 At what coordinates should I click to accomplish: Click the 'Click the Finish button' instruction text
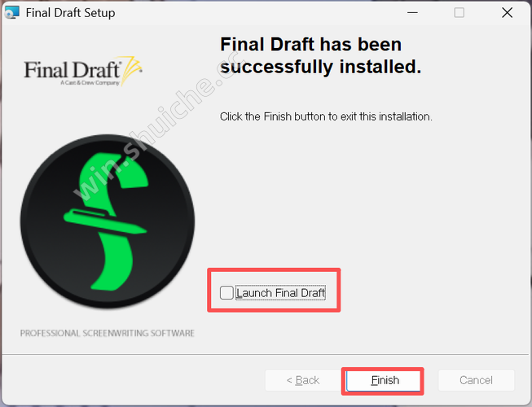point(326,116)
